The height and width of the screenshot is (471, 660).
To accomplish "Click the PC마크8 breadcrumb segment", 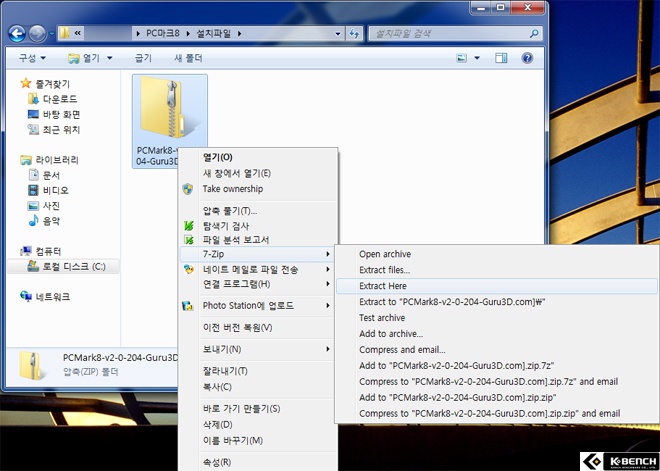I will 163,34.
